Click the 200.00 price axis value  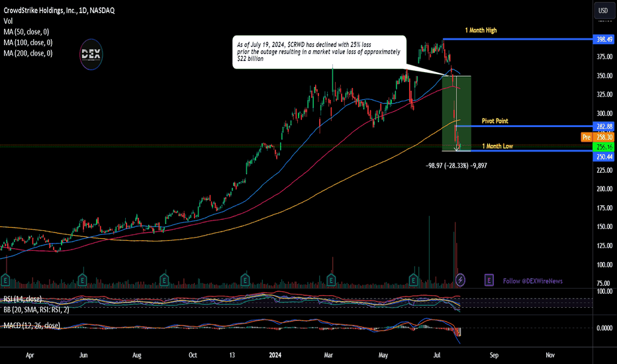pos(604,189)
